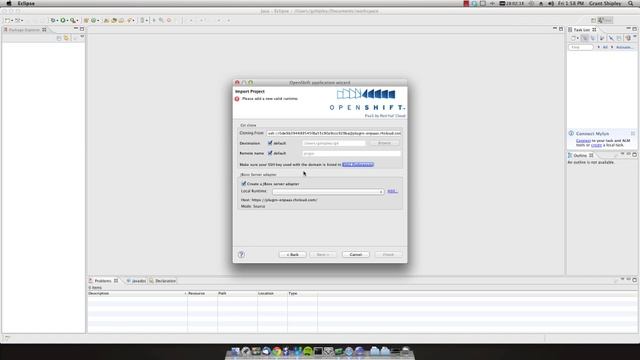
Task: Expand the New file dropdown arrow
Action: point(12,20)
